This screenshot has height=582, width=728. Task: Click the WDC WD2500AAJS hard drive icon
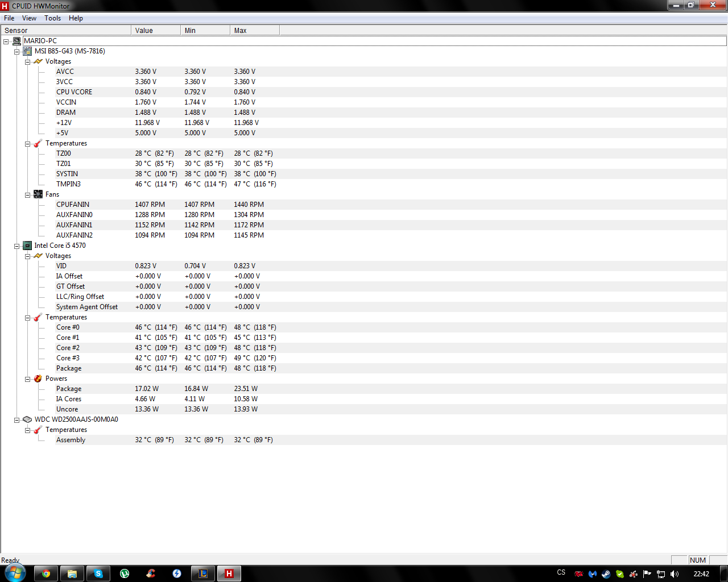coord(27,419)
